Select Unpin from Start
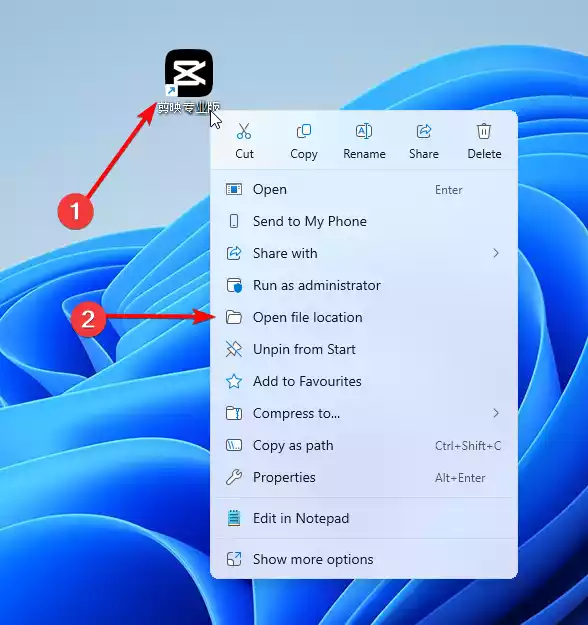 pos(364,349)
